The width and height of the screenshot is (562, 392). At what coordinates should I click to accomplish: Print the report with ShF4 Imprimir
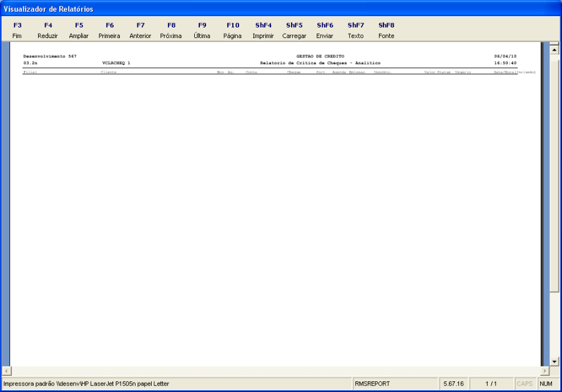pyautogui.click(x=264, y=30)
